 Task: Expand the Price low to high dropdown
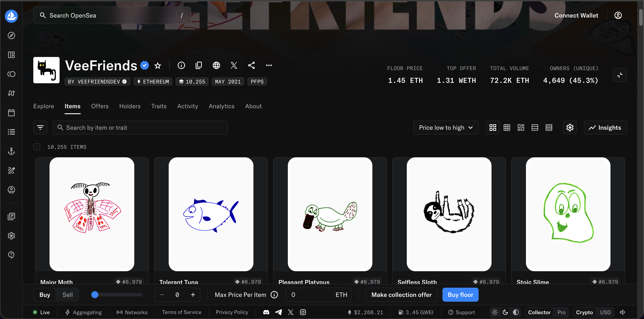coord(446,128)
